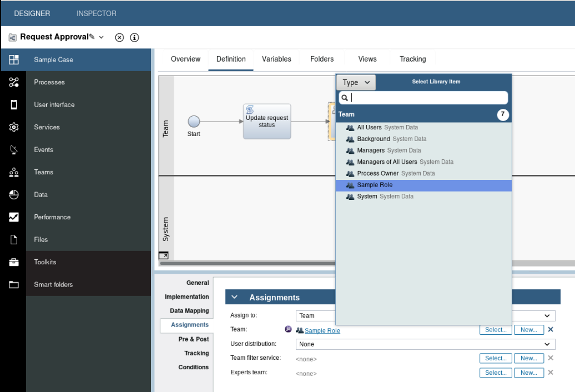Viewport: 575px width, 392px height.
Task: Open the Request Approval name dropdown arrow
Action: [x=102, y=37]
